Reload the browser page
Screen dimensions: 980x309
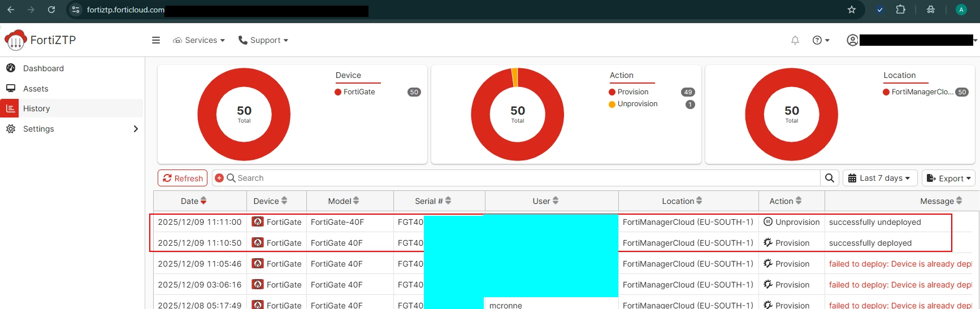tap(51, 10)
